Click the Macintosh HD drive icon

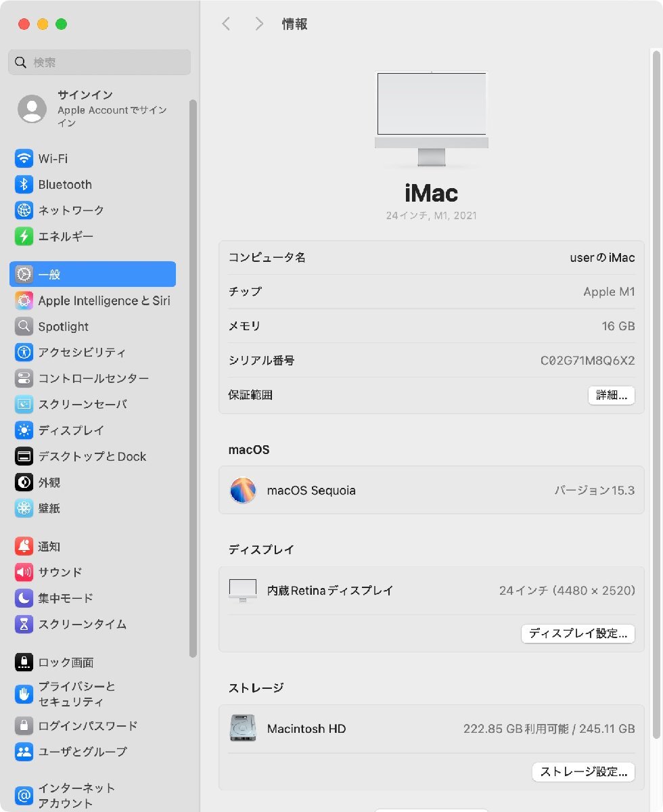click(243, 728)
